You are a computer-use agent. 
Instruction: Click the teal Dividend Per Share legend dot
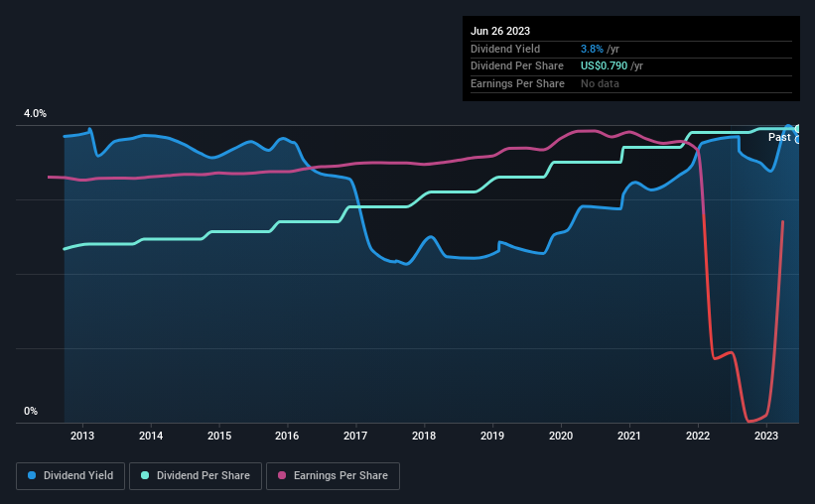(x=145, y=475)
